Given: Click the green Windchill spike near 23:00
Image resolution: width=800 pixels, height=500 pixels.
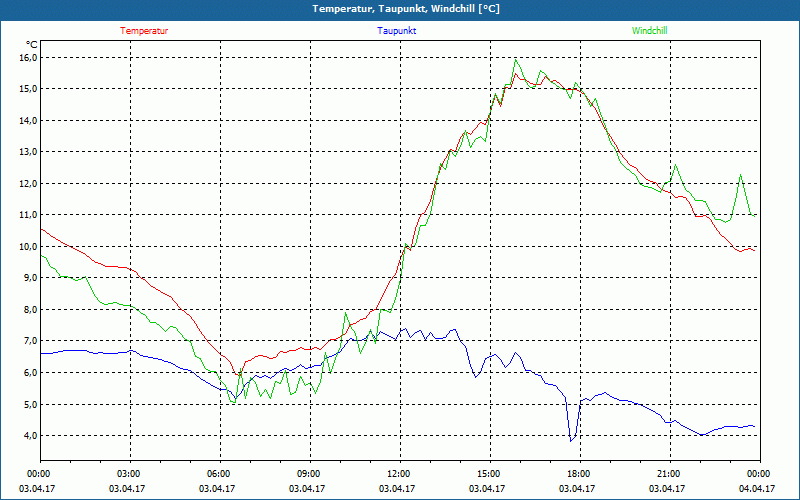Looking at the screenshot, I should pos(740,175).
